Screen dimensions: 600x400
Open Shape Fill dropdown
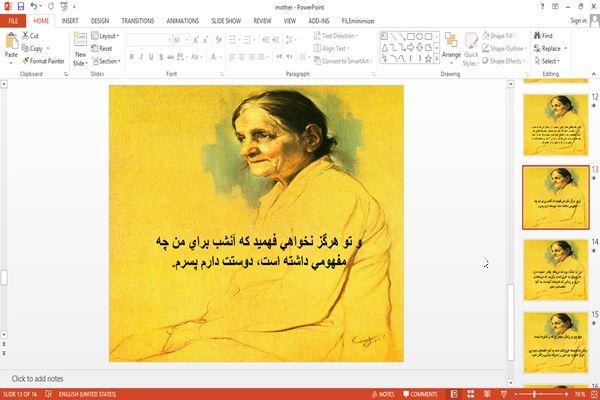(x=500, y=36)
